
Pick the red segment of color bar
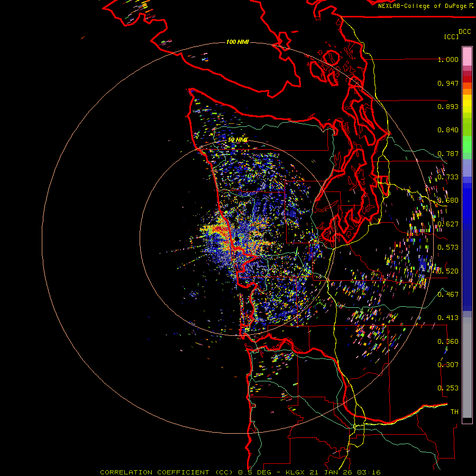pyautogui.click(x=467, y=79)
